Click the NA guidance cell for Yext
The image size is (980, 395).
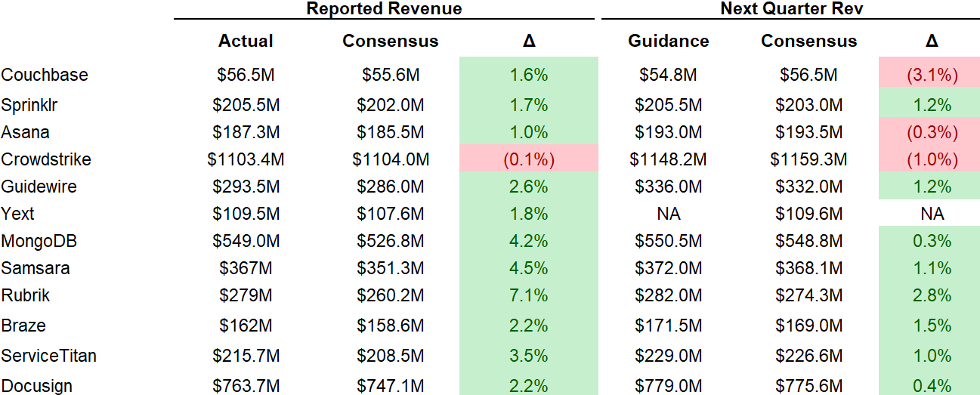(x=668, y=214)
